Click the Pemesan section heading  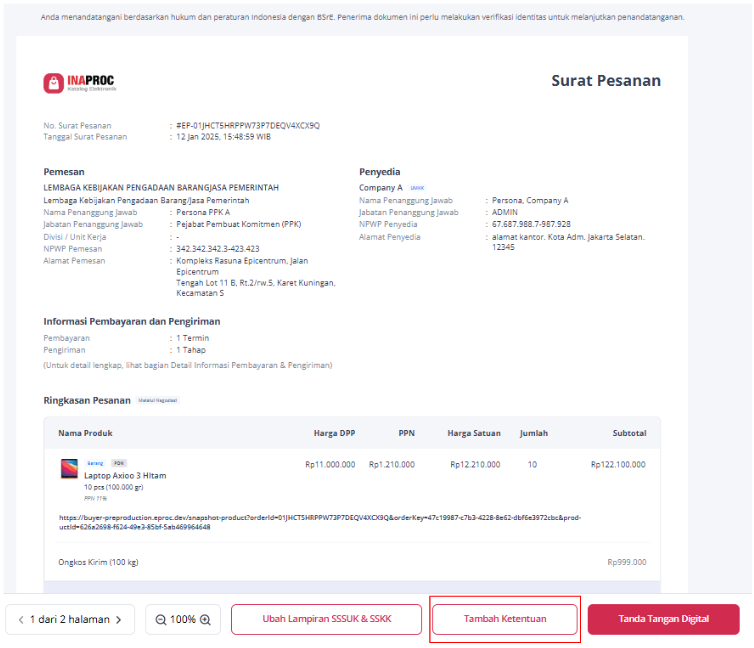click(x=64, y=172)
